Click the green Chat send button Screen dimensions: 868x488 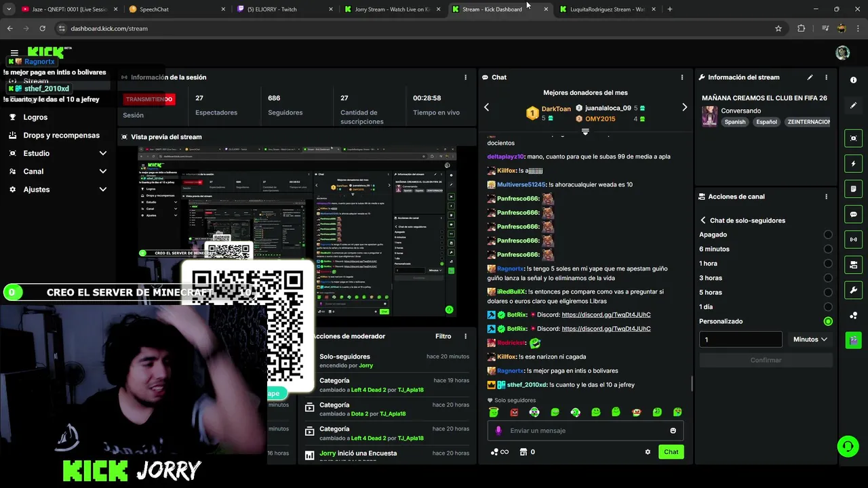(671, 452)
